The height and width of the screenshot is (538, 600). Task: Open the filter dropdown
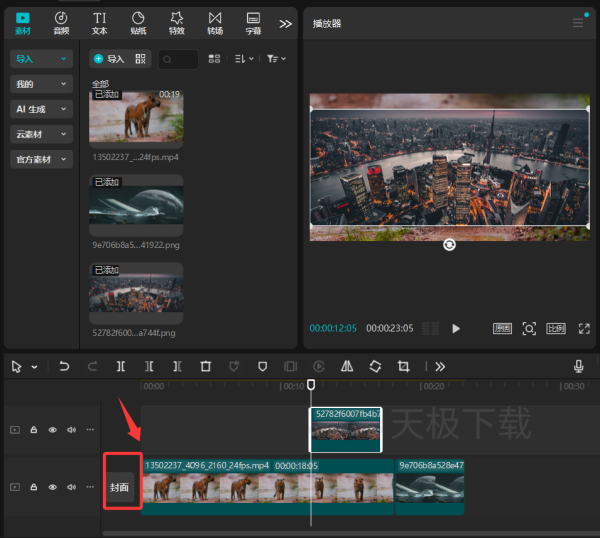pos(276,59)
